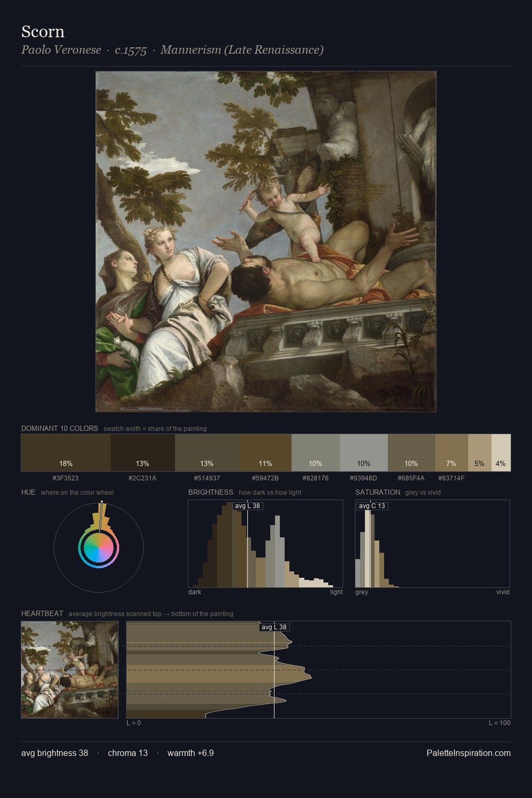Click the 'vivid' axis label
This screenshot has width=532, height=798.
pyautogui.click(x=503, y=592)
